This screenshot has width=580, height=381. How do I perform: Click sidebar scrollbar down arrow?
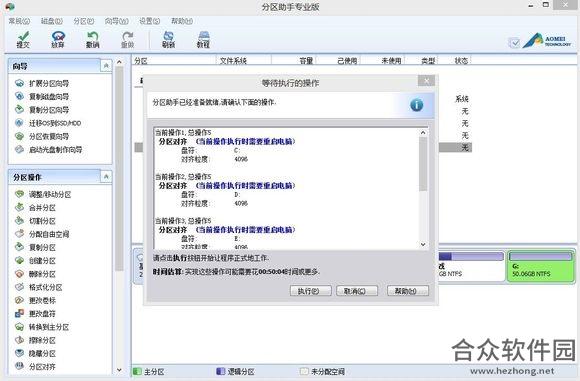point(119,370)
